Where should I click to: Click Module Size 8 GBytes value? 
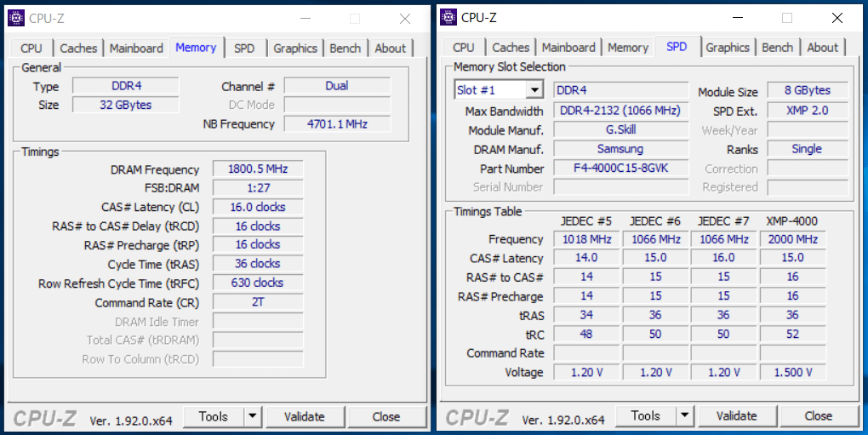pos(808,90)
